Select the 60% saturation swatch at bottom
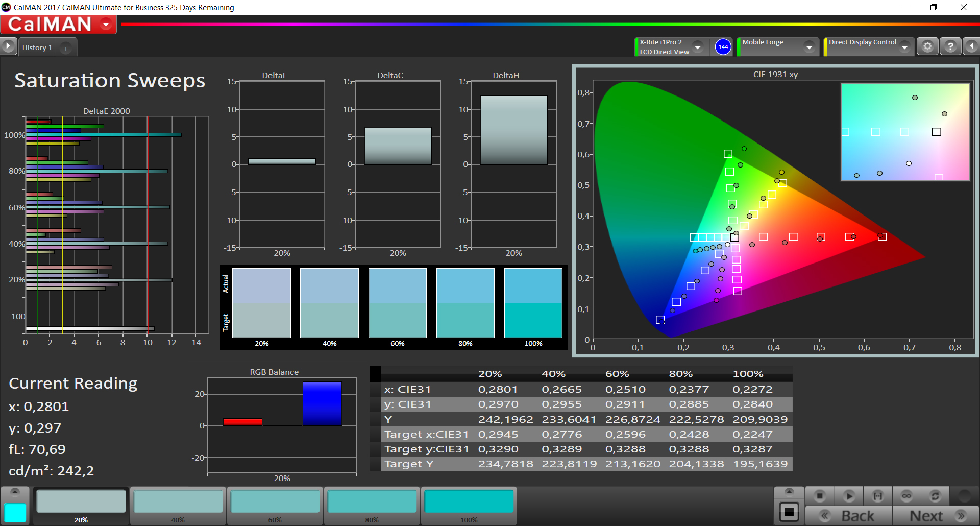980x526 pixels. point(275,506)
